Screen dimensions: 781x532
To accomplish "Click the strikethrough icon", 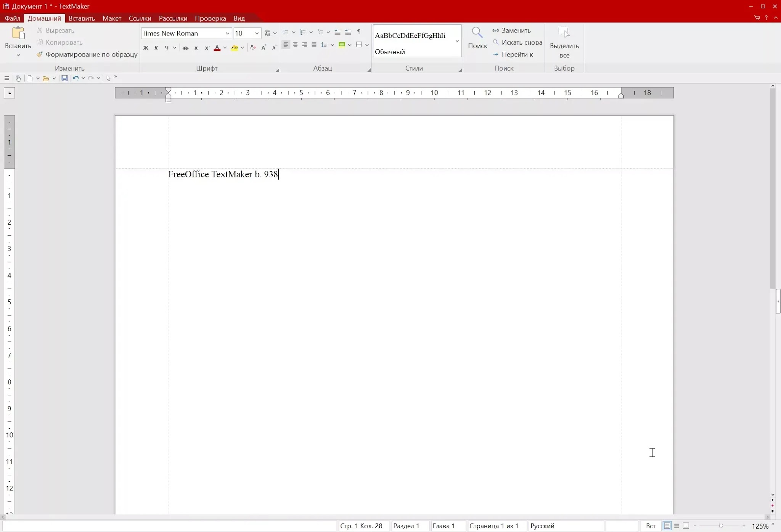I will coord(185,48).
